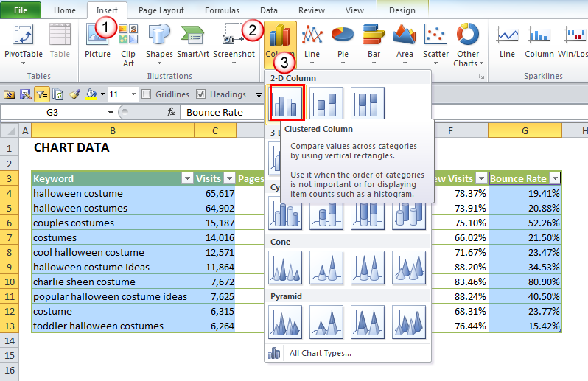
Task: Click the green File button
Action: click(21, 10)
